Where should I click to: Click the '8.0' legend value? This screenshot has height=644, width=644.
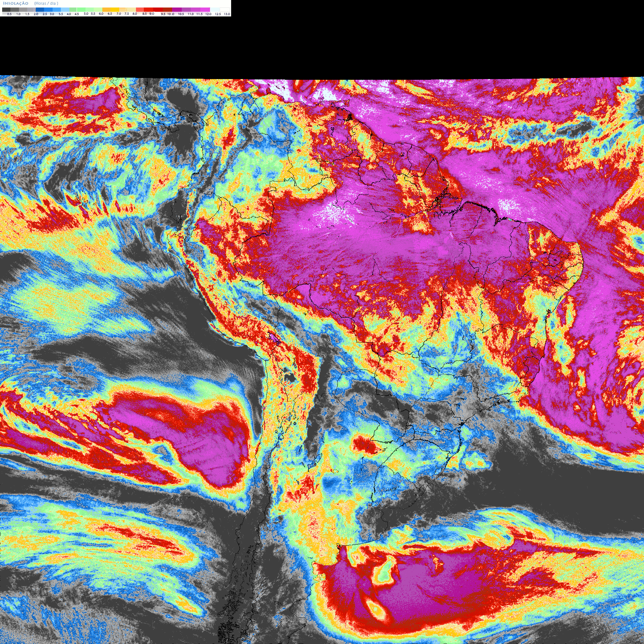[x=135, y=14]
